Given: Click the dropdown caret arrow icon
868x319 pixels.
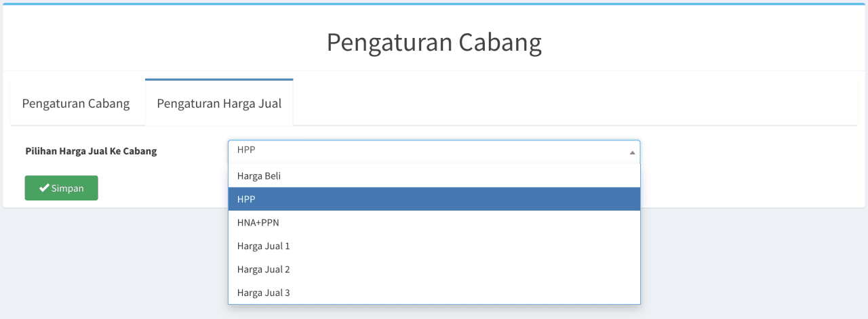Looking at the screenshot, I should tap(632, 152).
